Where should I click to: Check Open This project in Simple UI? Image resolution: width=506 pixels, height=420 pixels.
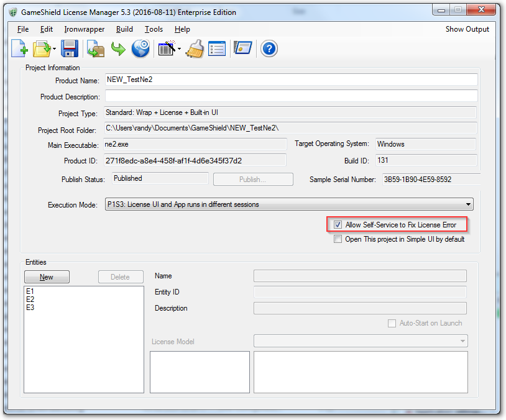coord(338,239)
